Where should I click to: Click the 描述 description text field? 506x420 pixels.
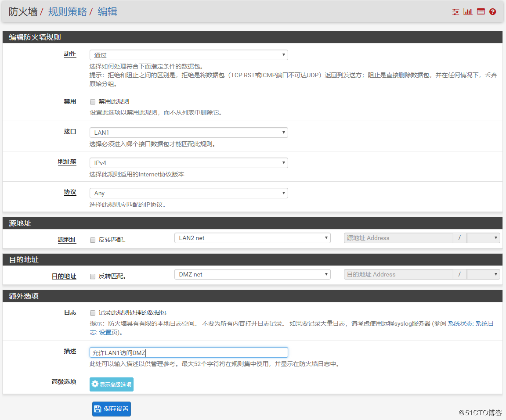pyautogui.click(x=188, y=352)
